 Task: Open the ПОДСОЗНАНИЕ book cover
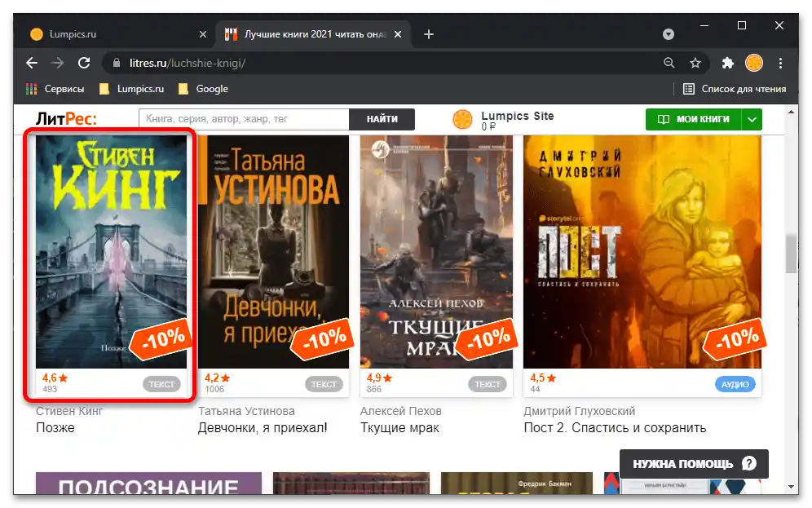click(x=148, y=484)
